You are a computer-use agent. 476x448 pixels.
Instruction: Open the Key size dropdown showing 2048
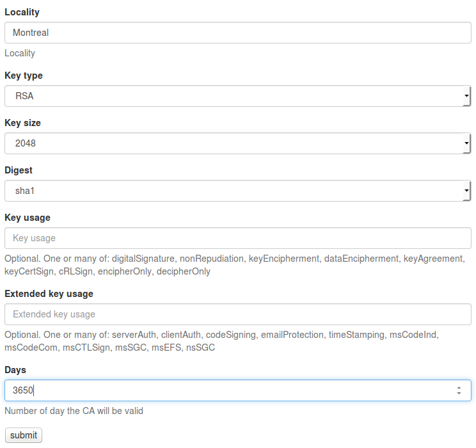click(x=238, y=143)
